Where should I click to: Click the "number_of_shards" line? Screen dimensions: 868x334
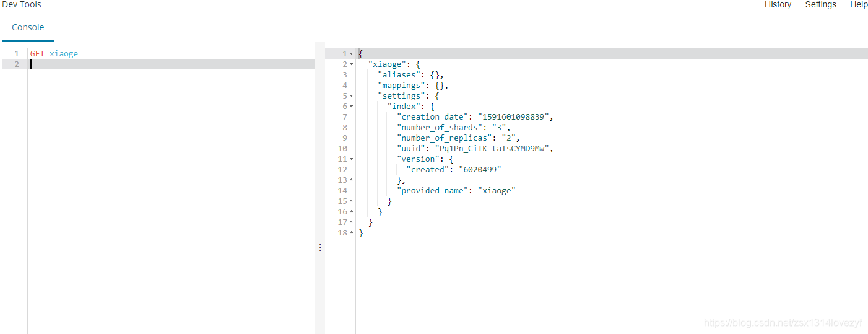453,128
